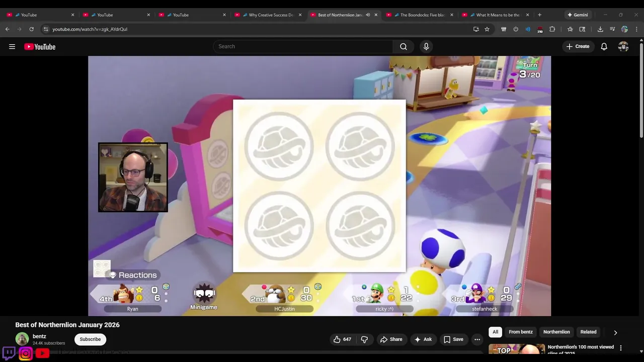Open the Extensions puzzle icon
The image size is (644, 362).
pyautogui.click(x=552, y=29)
